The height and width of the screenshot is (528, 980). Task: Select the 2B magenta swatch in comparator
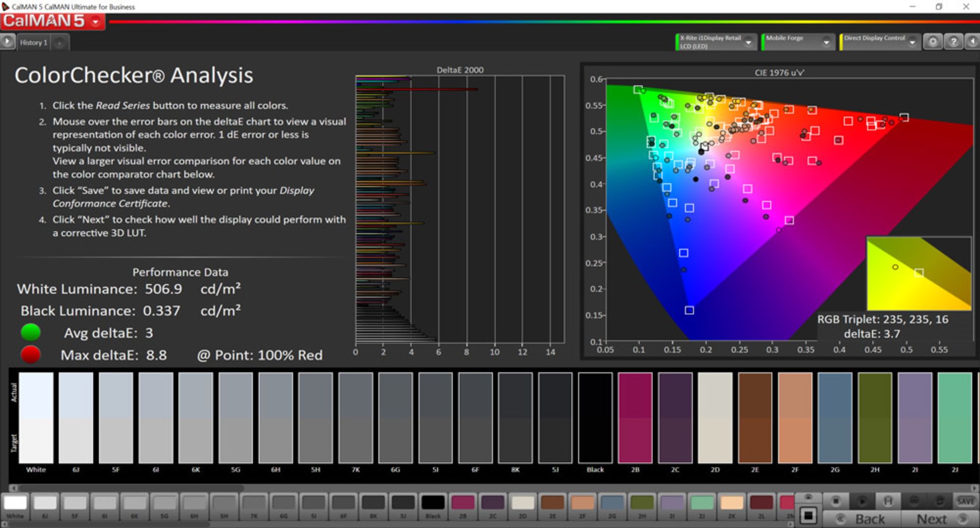pyautogui.click(x=635, y=418)
